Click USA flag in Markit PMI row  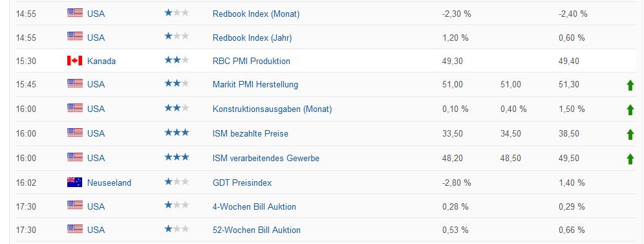pos(75,83)
